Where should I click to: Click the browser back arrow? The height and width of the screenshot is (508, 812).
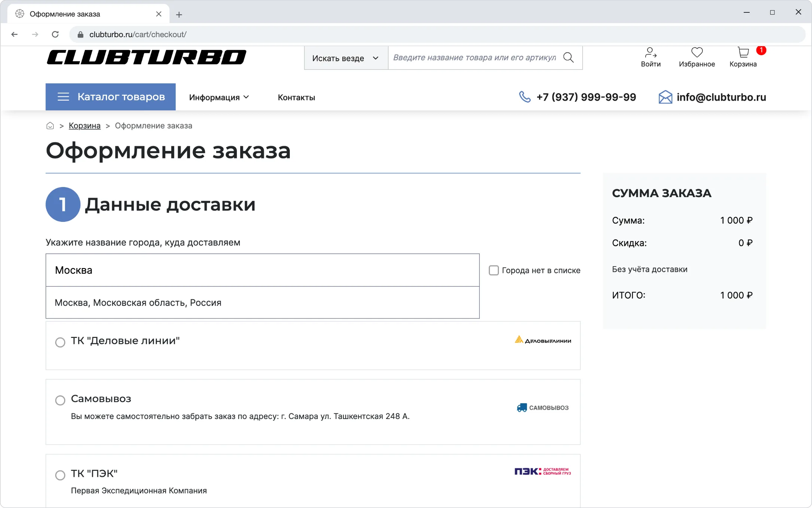point(15,35)
